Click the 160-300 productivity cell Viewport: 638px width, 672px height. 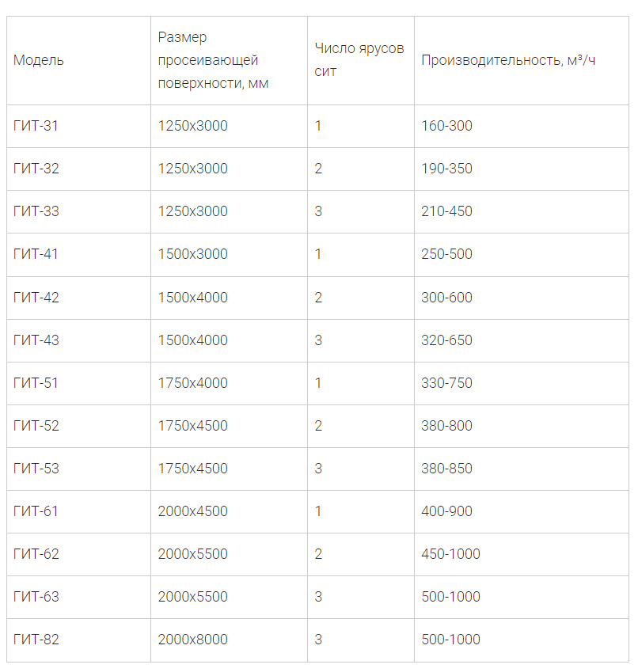tap(446, 126)
